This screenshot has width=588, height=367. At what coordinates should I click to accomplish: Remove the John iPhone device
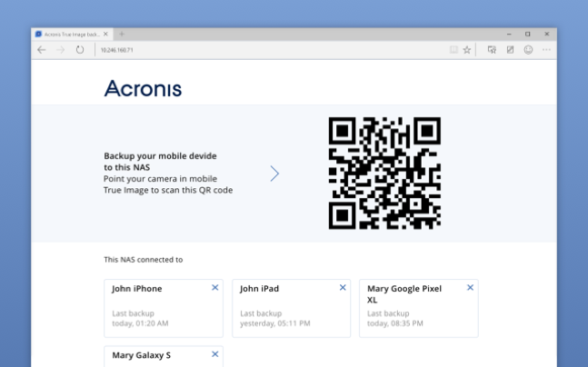point(214,288)
